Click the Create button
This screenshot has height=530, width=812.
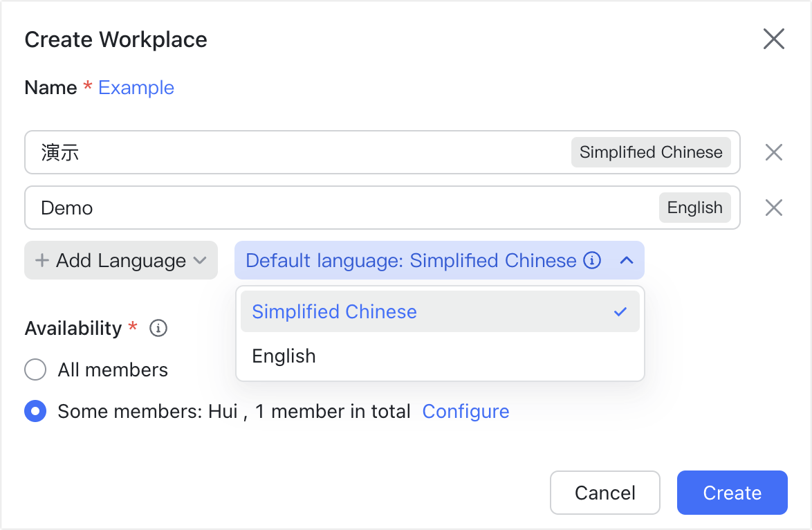(x=732, y=493)
